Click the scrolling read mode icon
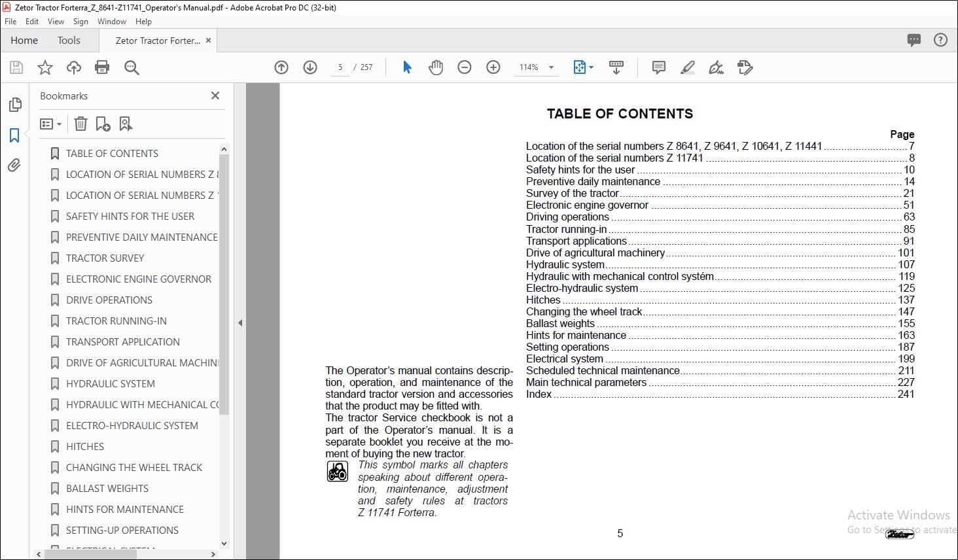 [616, 67]
